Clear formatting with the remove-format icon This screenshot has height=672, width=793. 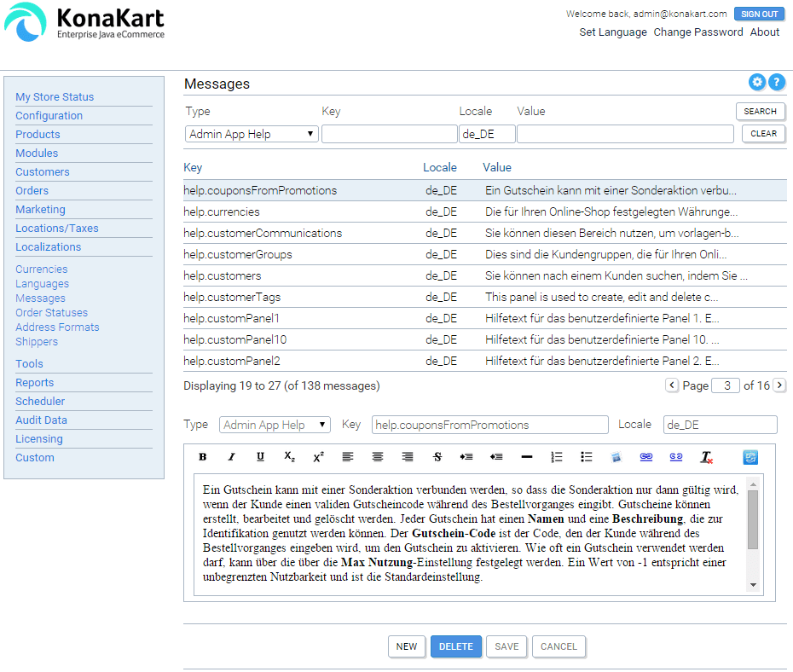click(x=705, y=457)
